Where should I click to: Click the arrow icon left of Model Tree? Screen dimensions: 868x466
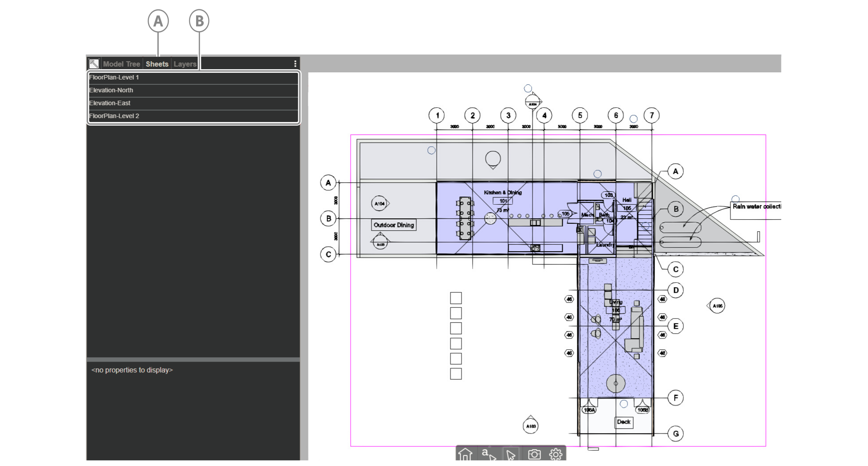click(94, 63)
